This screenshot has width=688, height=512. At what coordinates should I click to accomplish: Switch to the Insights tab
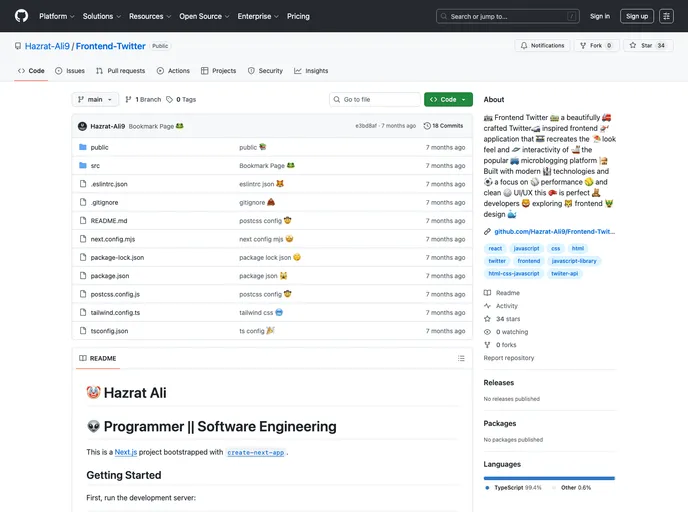tap(311, 71)
